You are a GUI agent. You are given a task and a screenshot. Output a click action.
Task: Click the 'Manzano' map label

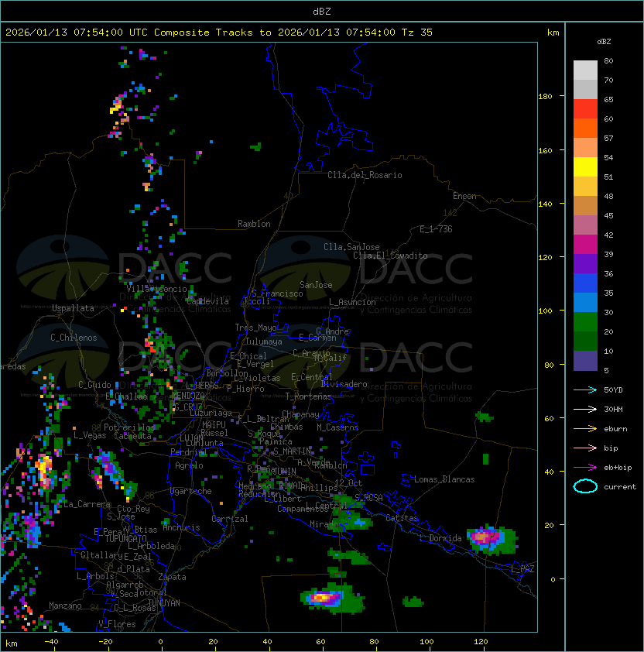[x=65, y=606]
